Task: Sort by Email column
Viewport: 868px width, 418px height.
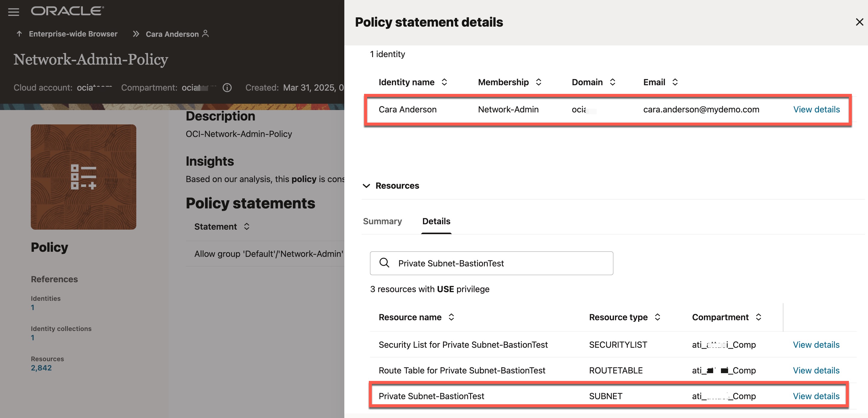Action: pos(675,82)
